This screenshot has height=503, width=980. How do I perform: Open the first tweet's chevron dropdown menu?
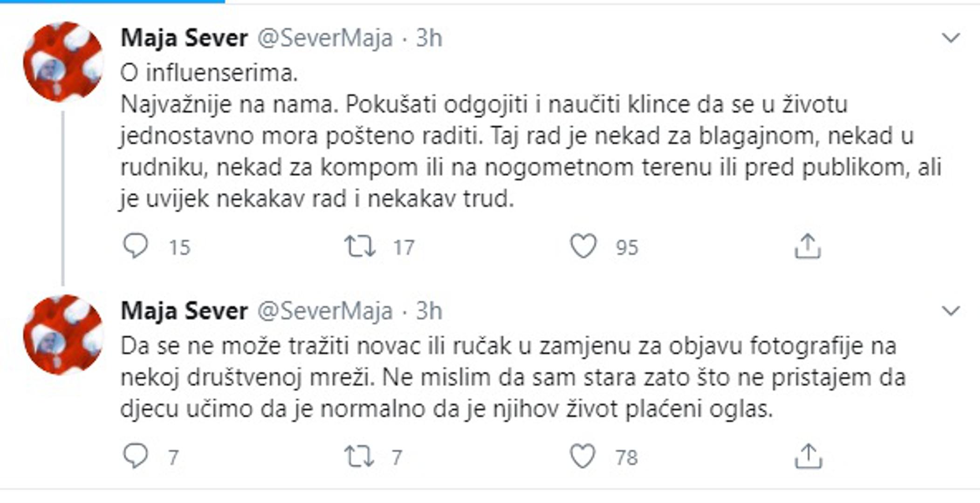(x=951, y=38)
